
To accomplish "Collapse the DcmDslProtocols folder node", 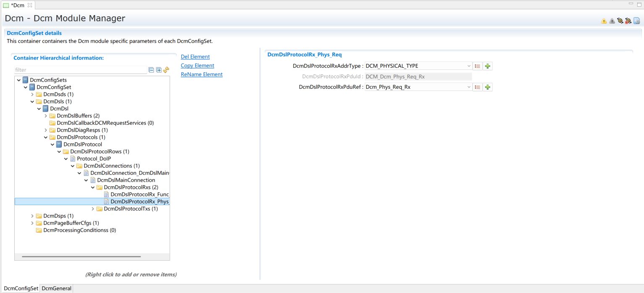I will 46,137.
